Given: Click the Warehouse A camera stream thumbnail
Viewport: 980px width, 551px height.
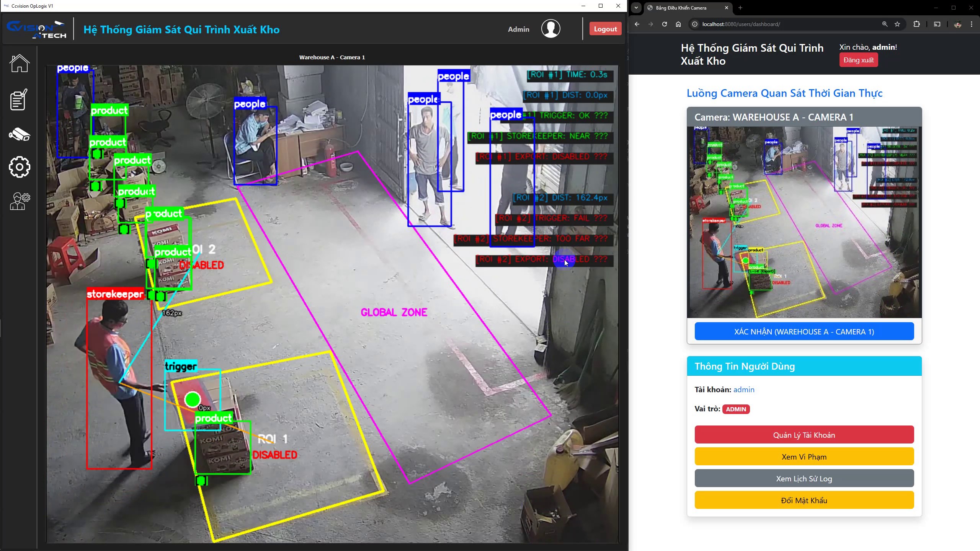Looking at the screenshot, I should click(804, 222).
